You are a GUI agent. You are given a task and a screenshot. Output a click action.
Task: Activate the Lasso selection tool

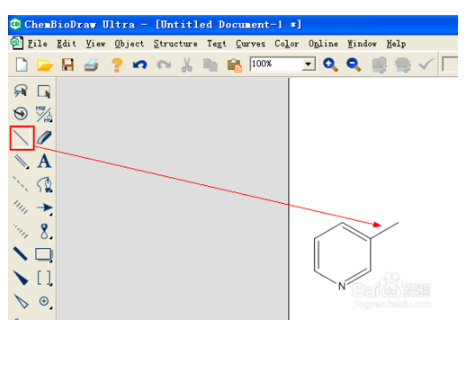point(21,91)
